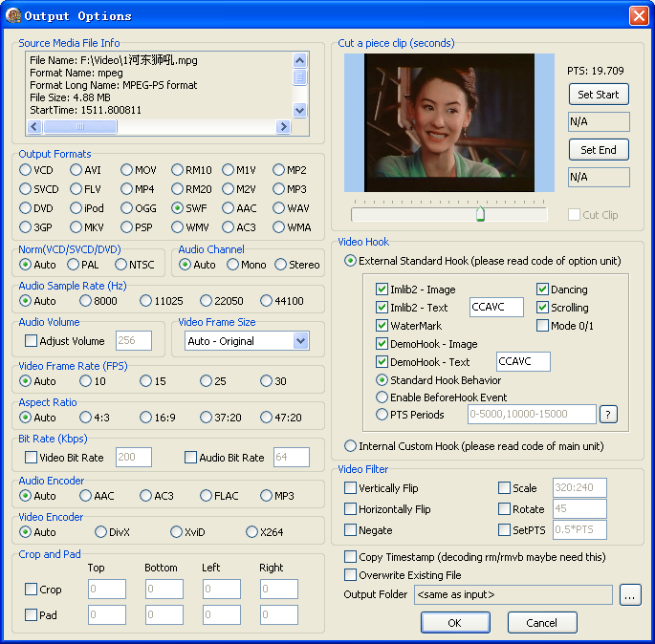This screenshot has width=655, height=644.
Task: Confirm settings with the OK button
Action: pos(455,623)
